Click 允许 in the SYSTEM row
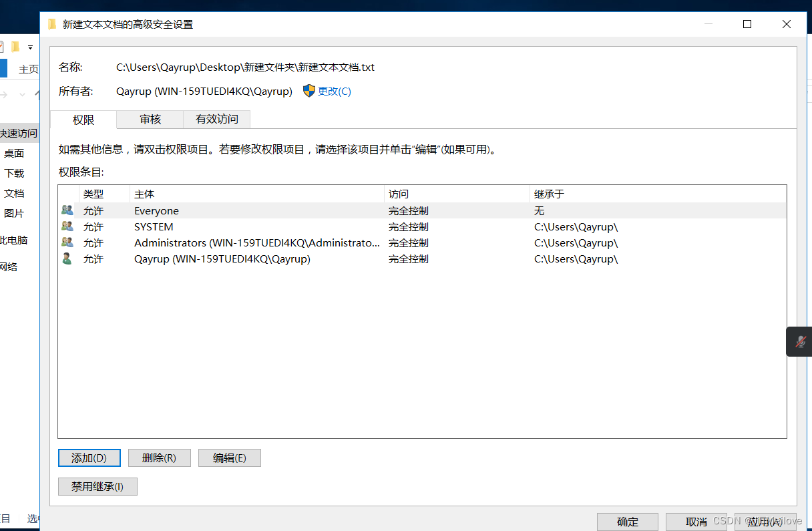The image size is (812, 531). click(x=93, y=226)
